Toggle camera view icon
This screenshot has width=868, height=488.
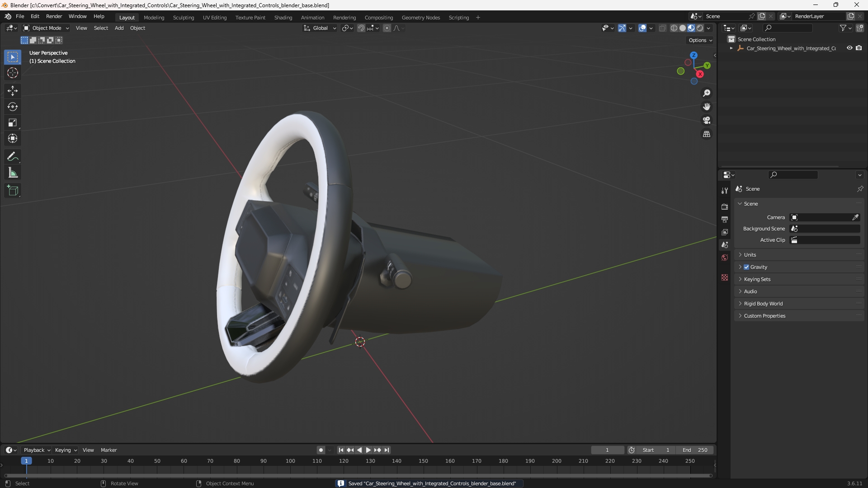coord(707,120)
